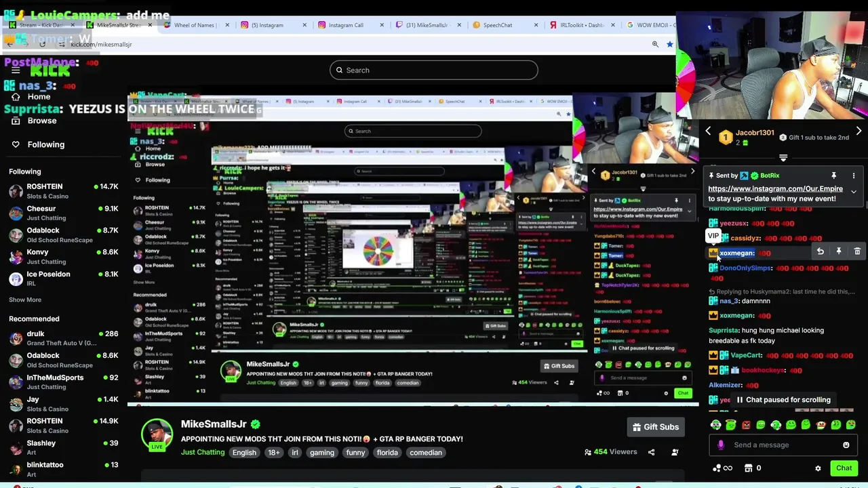The image size is (868, 488).
Task: Insert the angry red face emote
Action: point(746,425)
